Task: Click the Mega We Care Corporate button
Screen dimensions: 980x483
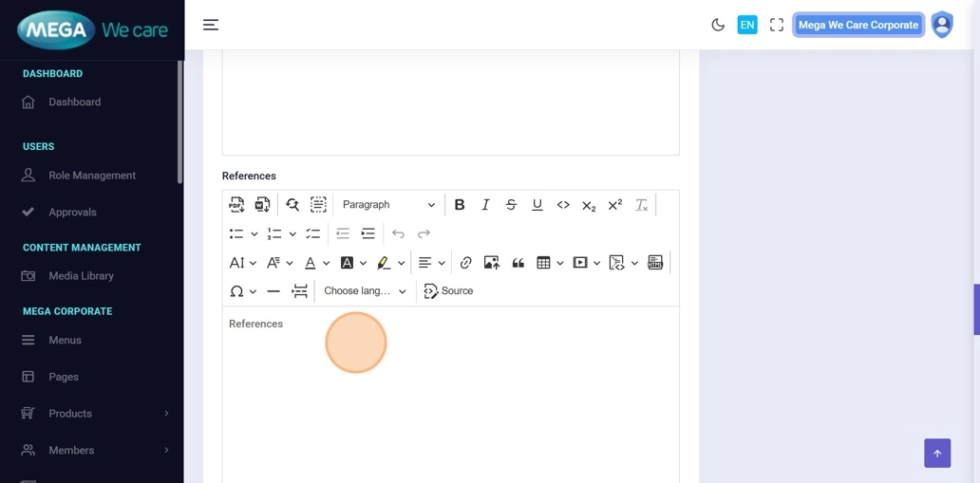Action: (x=857, y=25)
